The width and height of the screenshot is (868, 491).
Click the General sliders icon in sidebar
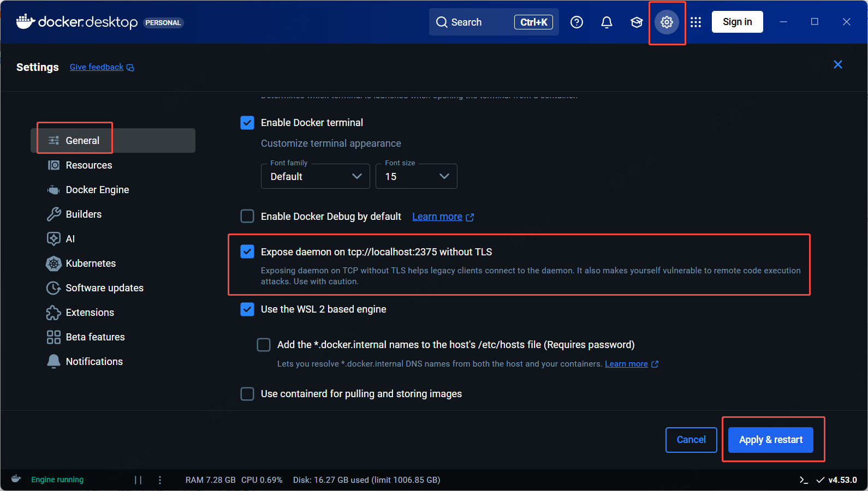(x=53, y=141)
